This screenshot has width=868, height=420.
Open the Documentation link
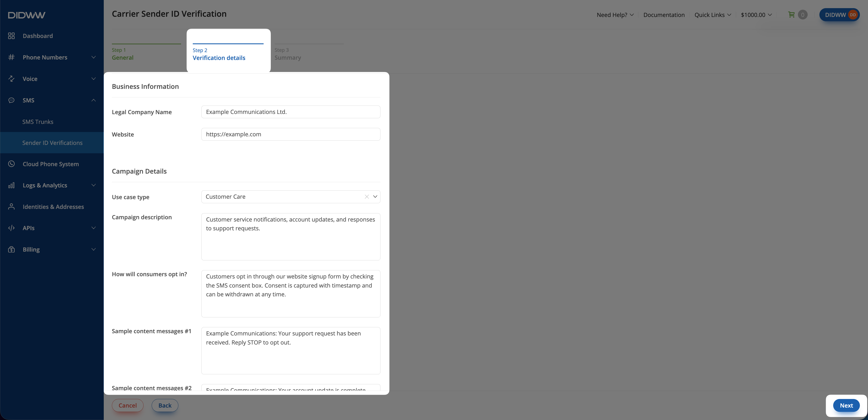[x=664, y=15]
